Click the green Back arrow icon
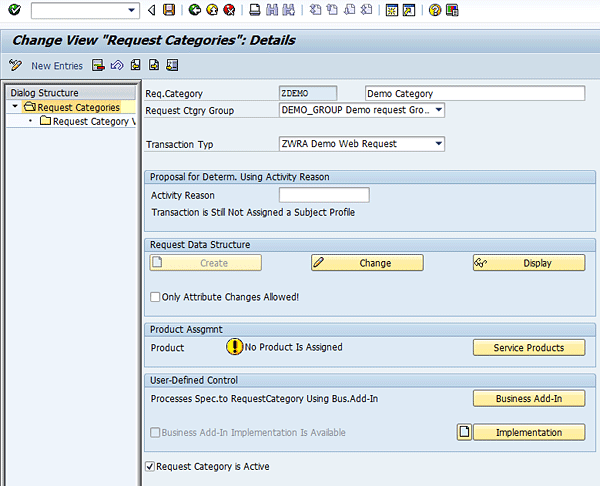 tap(193, 10)
